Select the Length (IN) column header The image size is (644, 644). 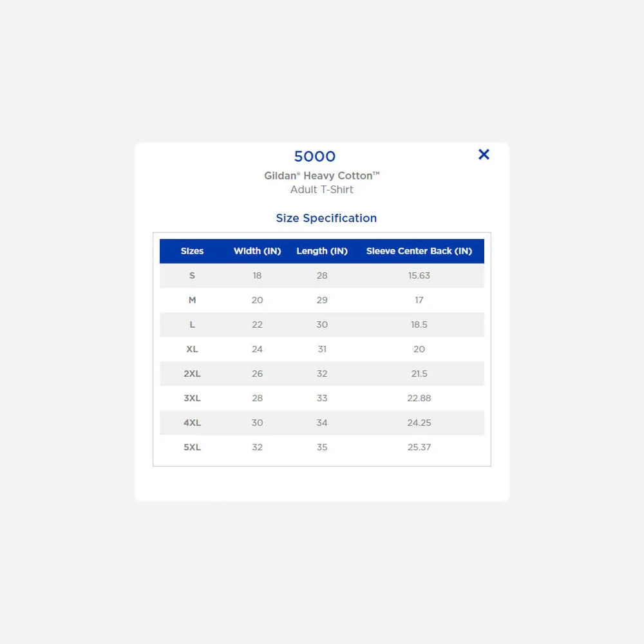click(322, 251)
